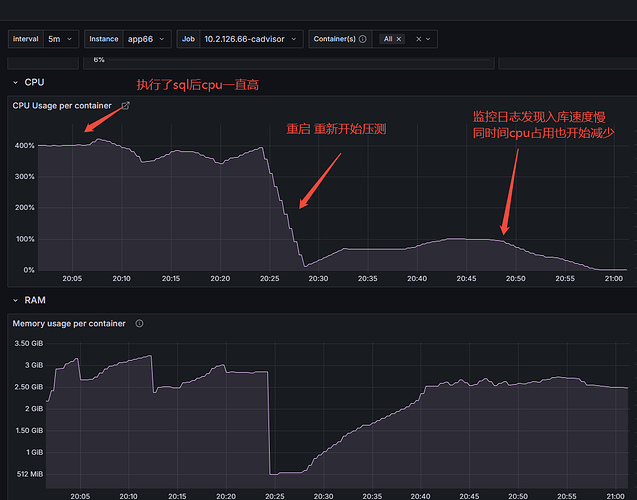The width and height of the screenshot is (637, 500).
Task: Click the CPU Usage per container panel title
Action: pyautogui.click(x=63, y=105)
